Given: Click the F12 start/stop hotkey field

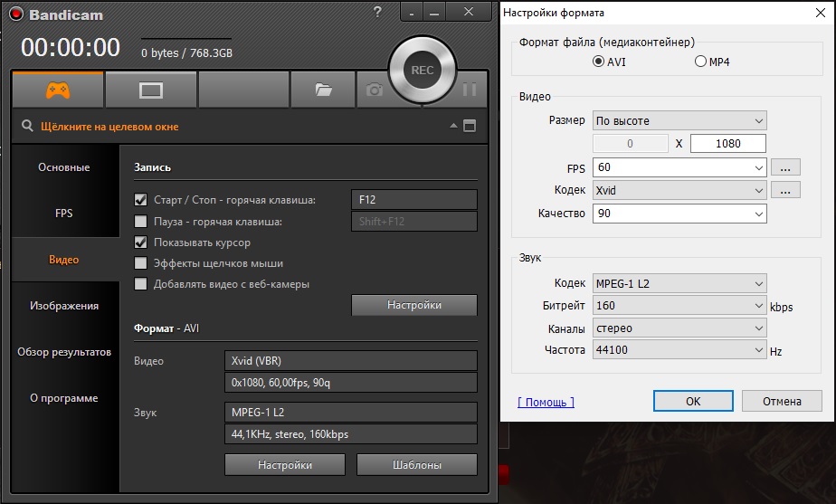Looking at the screenshot, I should click(414, 199).
